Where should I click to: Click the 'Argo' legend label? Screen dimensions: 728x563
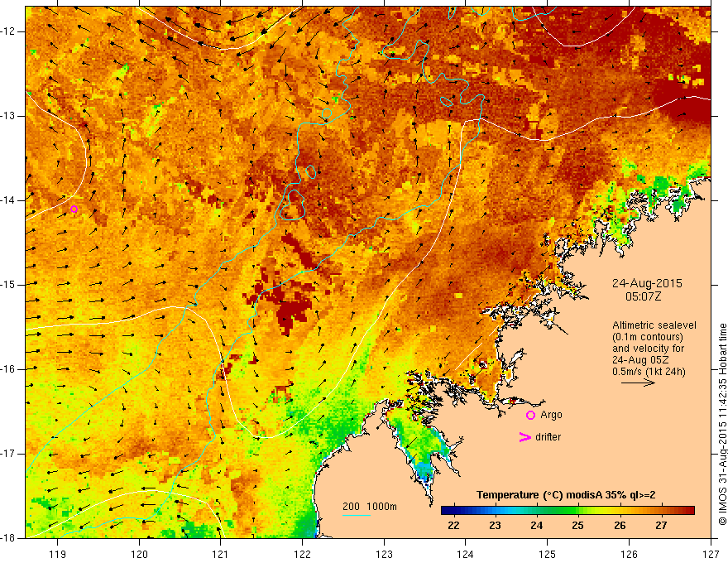click(x=551, y=415)
